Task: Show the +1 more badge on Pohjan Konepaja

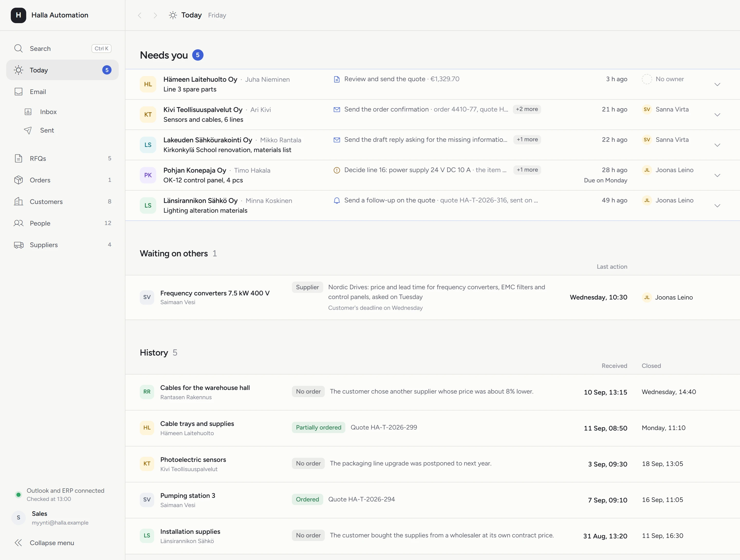Action: 527,170
